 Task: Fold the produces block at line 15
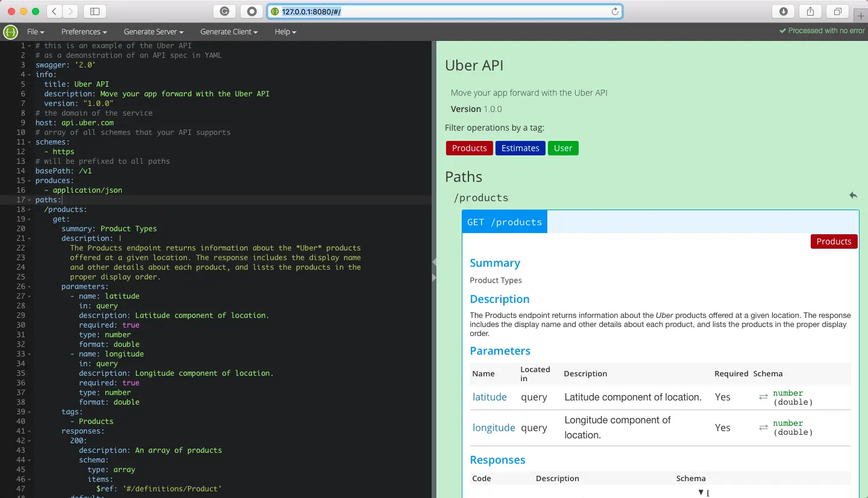tap(30, 181)
